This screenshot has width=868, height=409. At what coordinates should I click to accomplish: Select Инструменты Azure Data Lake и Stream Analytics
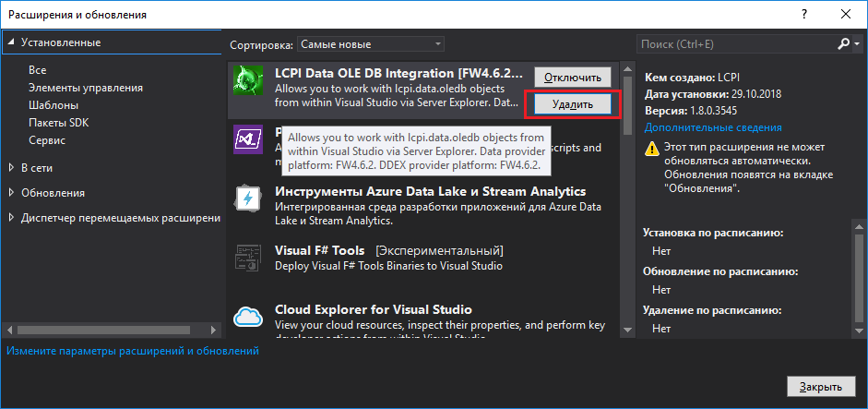pyautogui.click(x=430, y=192)
